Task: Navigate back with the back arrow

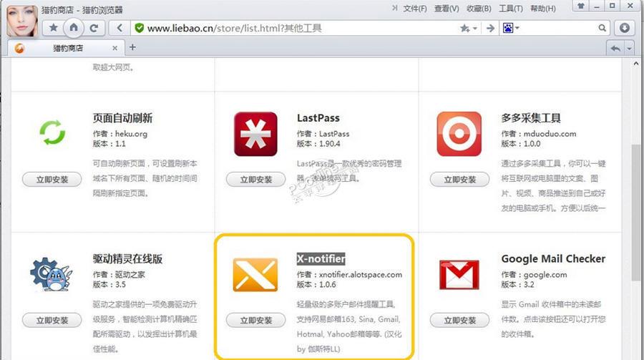Action: (119, 28)
